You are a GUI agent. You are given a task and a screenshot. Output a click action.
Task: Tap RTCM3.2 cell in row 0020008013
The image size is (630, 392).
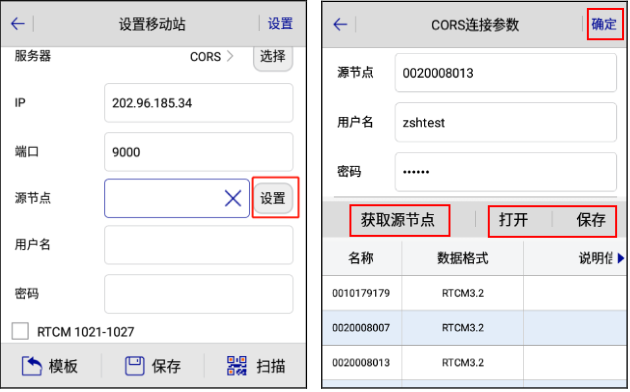(462, 362)
